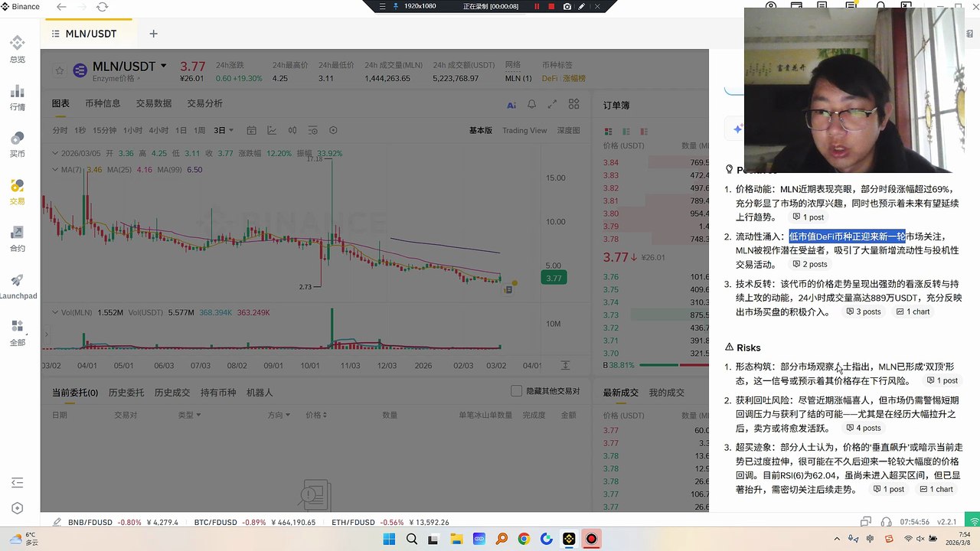
Task: Switch chart to 深度图 depth view
Action: [568, 131]
